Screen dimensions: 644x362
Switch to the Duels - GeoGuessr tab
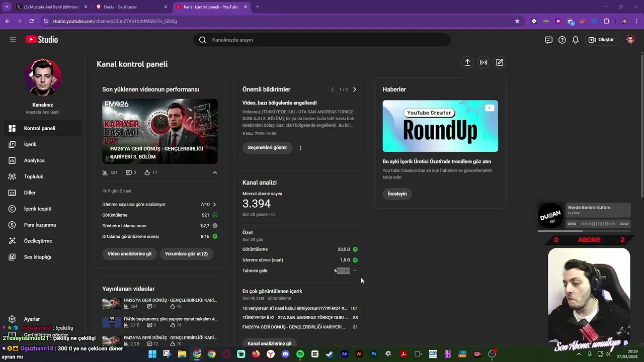[x=131, y=7]
